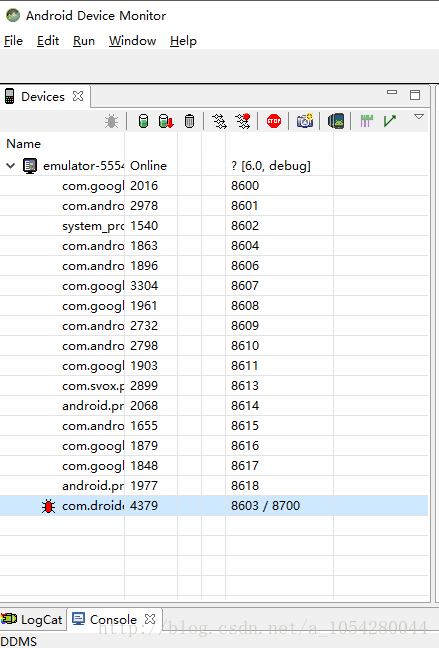Viewport: 439px width, 648px height.
Task: Dump View Hierarchy for UI Automator icon
Action: (x=336, y=121)
